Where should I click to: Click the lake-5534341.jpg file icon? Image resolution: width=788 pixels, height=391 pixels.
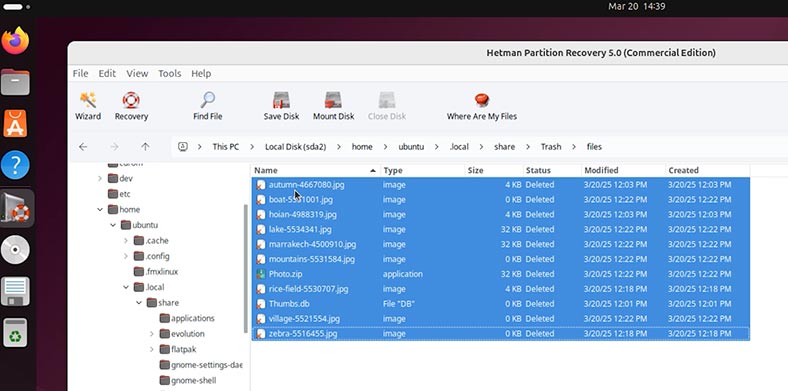pos(260,229)
